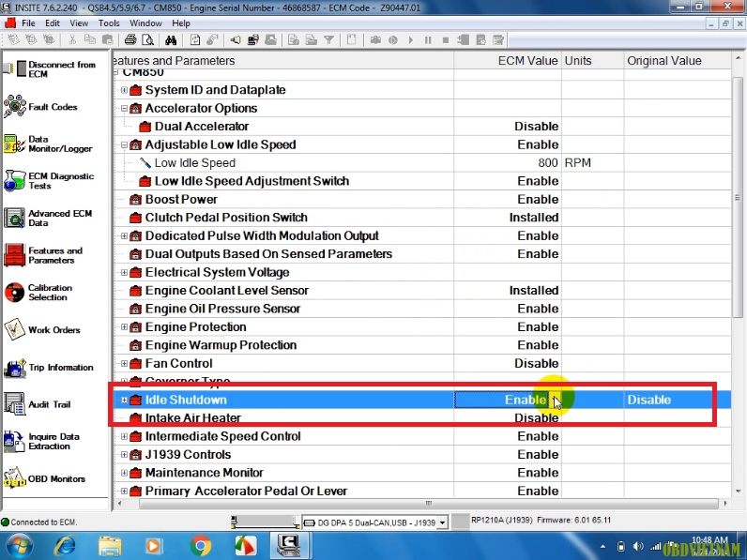Click the Cut scissors toolbar icon
Screen dimensions: 747x560
pyautogui.click(x=72, y=40)
